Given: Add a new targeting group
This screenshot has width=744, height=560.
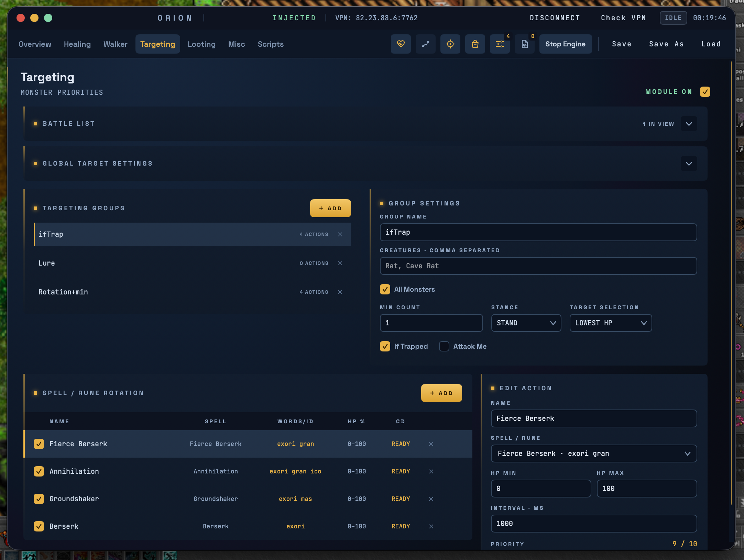Looking at the screenshot, I should [x=330, y=208].
